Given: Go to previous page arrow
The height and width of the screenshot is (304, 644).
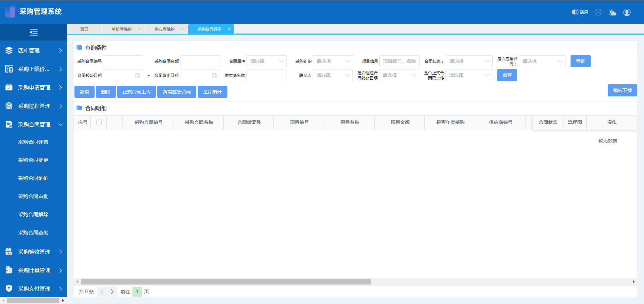Looking at the screenshot, I should [102, 292].
